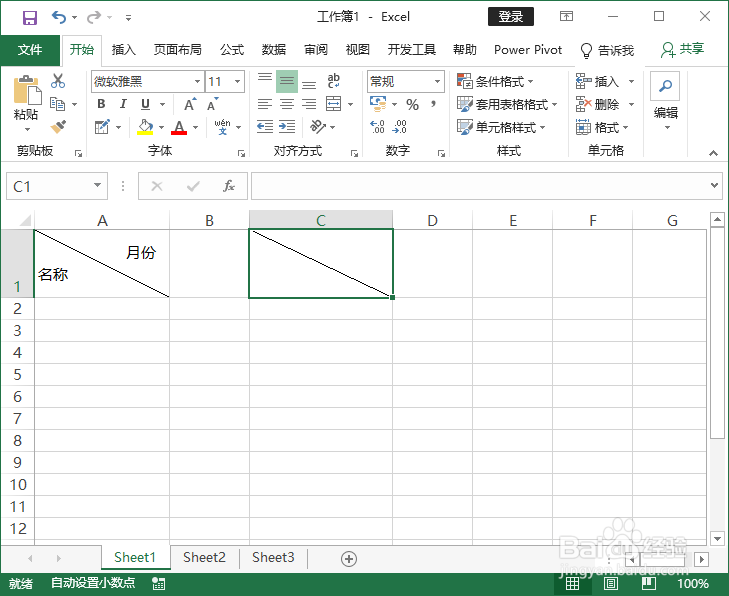The width and height of the screenshot is (729, 596).
Task: Apply accounting number format
Action: [378, 104]
